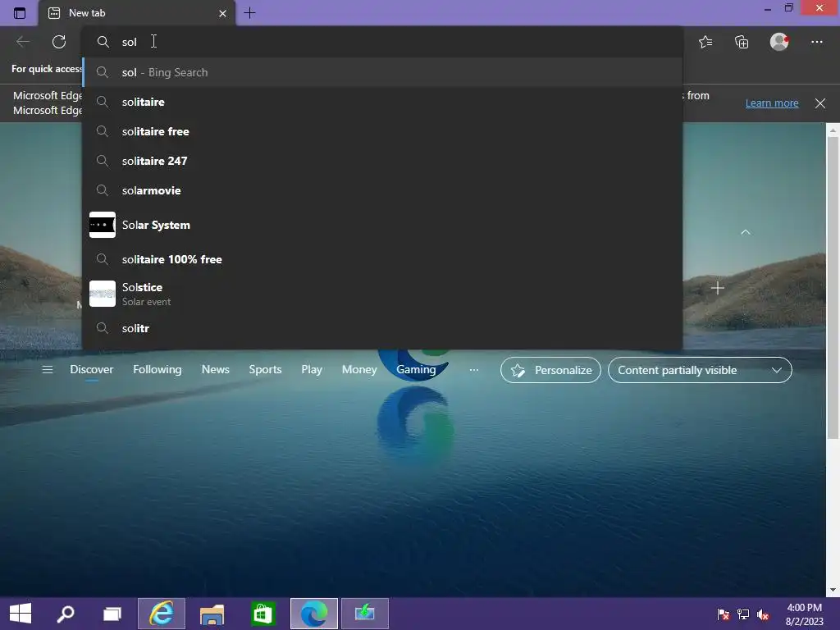
Task: Click the Personalize button
Action: click(x=550, y=370)
